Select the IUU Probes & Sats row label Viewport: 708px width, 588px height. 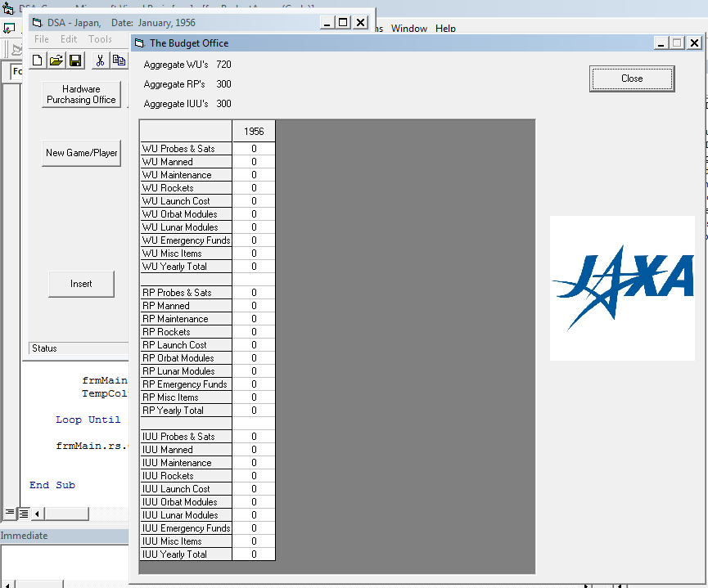[186, 437]
